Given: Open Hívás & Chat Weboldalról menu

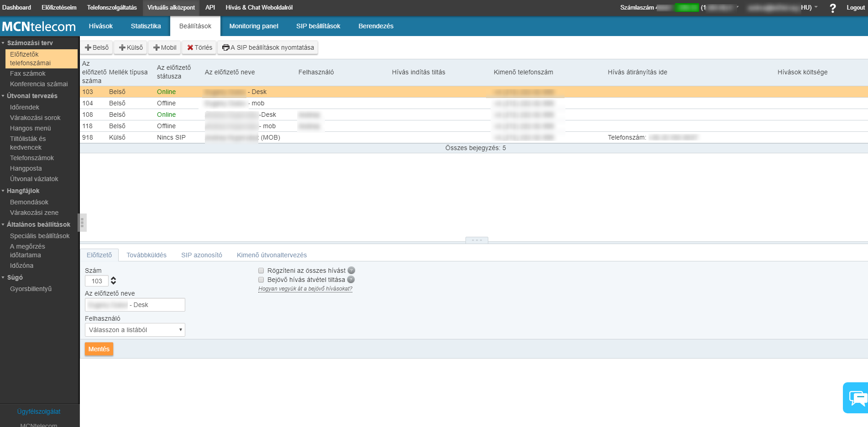Looking at the screenshot, I should click(x=259, y=8).
